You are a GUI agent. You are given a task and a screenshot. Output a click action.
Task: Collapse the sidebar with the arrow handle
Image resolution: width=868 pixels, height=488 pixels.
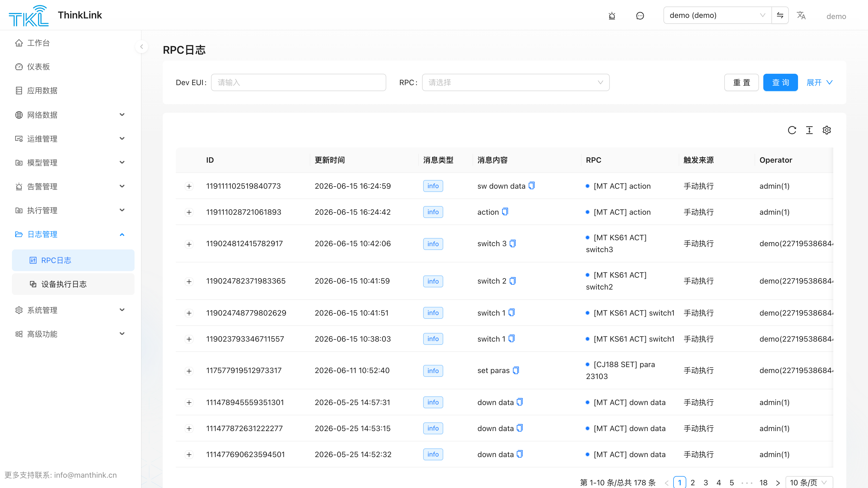[x=142, y=46]
